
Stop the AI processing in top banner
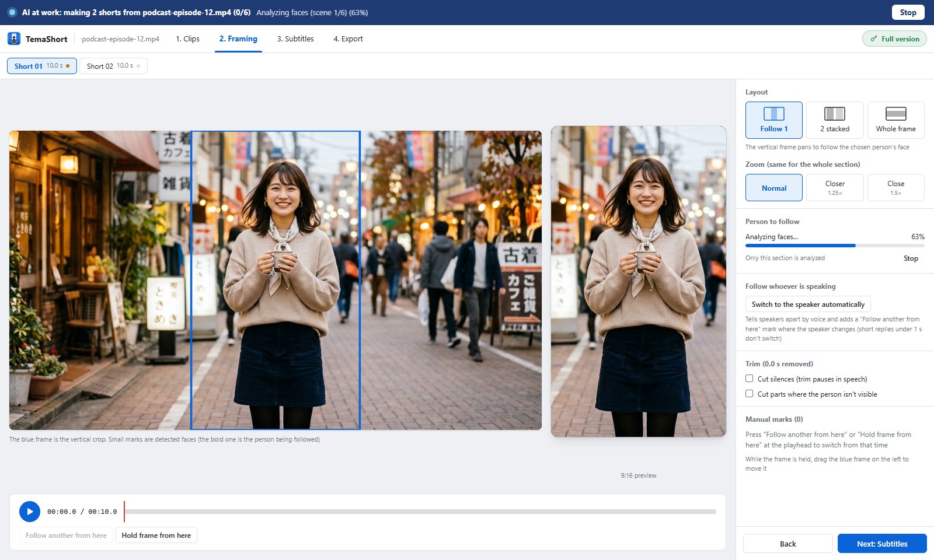pyautogui.click(x=908, y=12)
